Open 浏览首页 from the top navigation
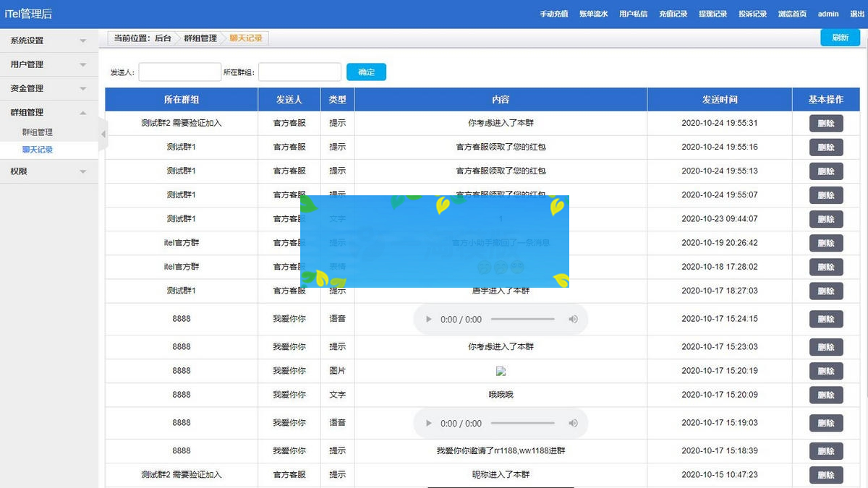The height and width of the screenshot is (488, 868). coord(791,13)
